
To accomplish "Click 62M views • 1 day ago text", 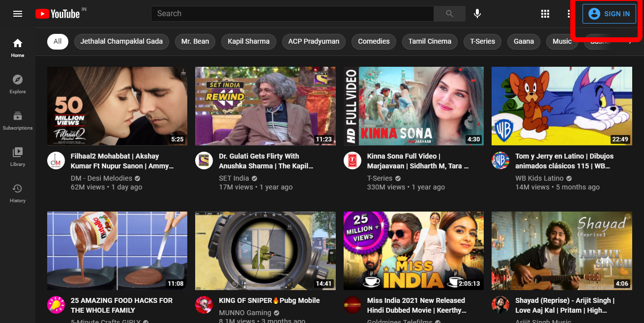I will (107, 187).
